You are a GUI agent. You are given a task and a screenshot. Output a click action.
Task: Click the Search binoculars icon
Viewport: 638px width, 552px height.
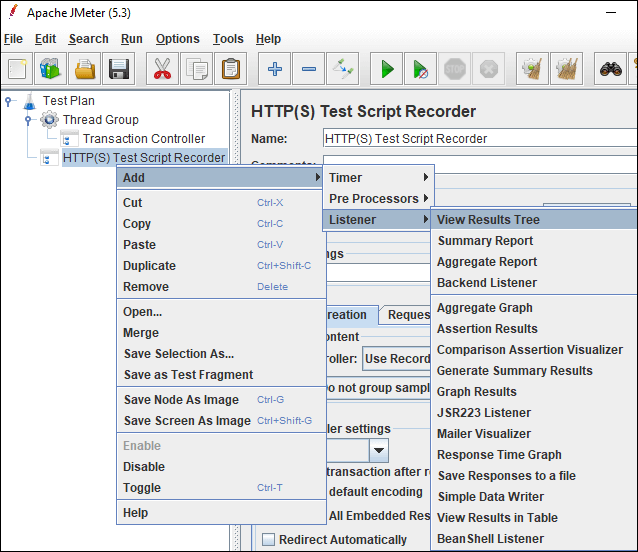(612, 69)
